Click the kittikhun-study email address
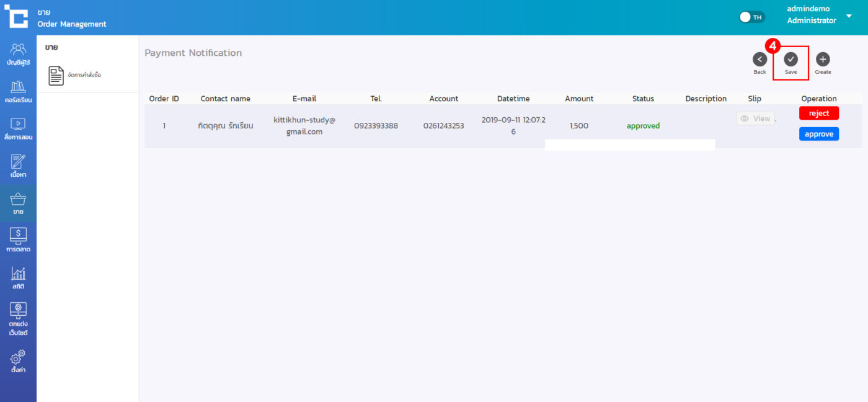This screenshot has height=402, width=868. click(304, 125)
